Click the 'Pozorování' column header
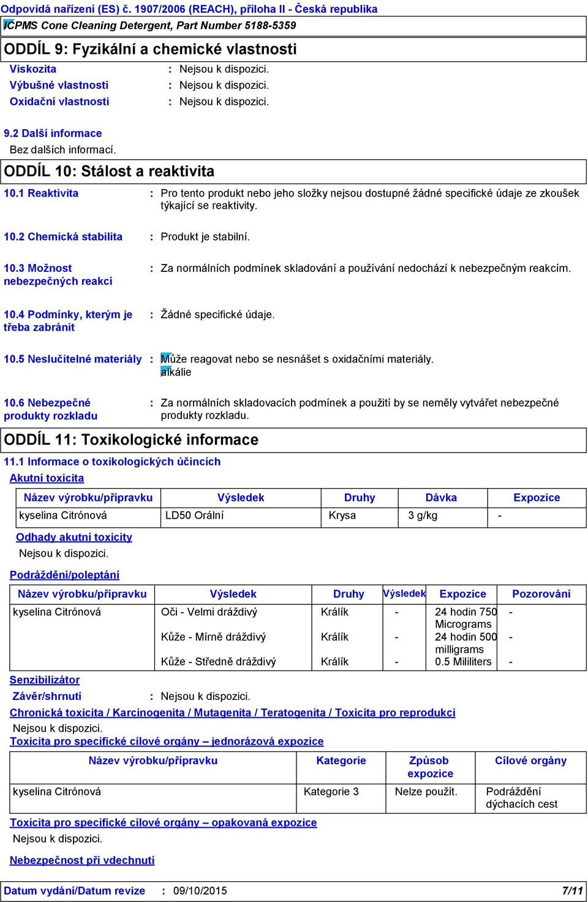588x902 pixels. click(541, 594)
